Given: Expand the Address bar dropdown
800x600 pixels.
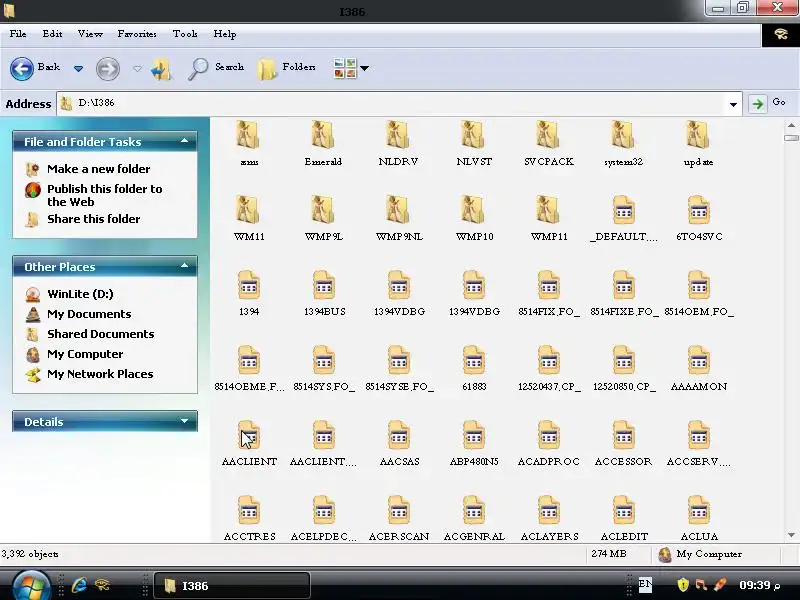Looking at the screenshot, I should (x=733, y=104).
